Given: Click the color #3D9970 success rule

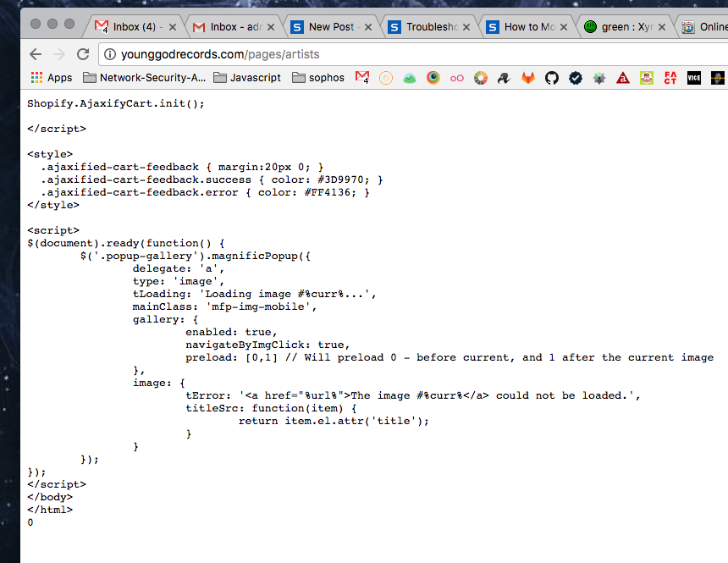Looking at the screenshot, I should pos(212,179).
